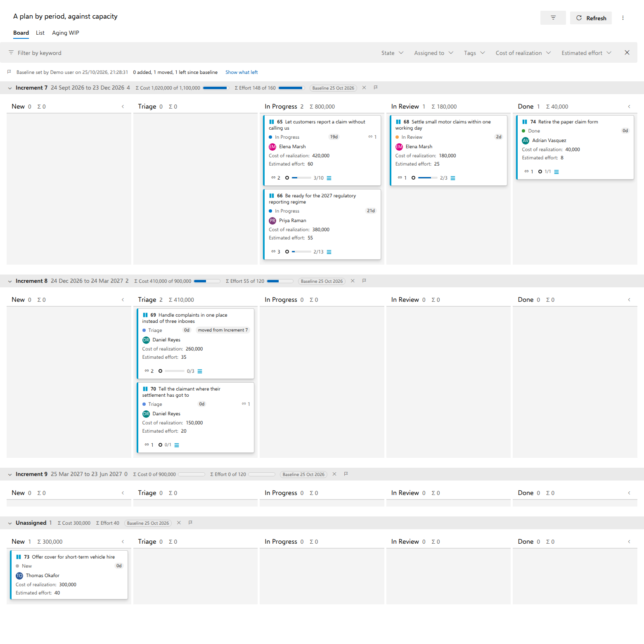This screenshot has height=644, width=644.
Task: Remove baseline for Increment 7
Action: pos(364,88)
